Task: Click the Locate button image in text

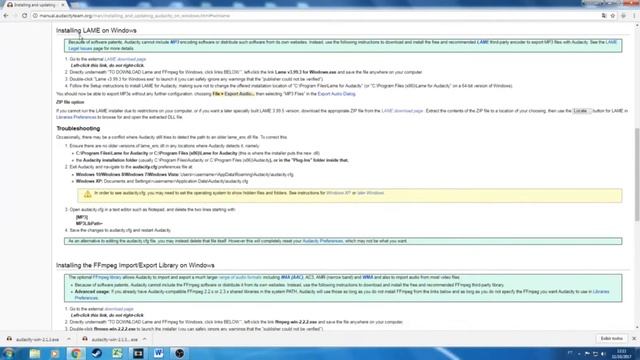Action: (x=581, y=111)
